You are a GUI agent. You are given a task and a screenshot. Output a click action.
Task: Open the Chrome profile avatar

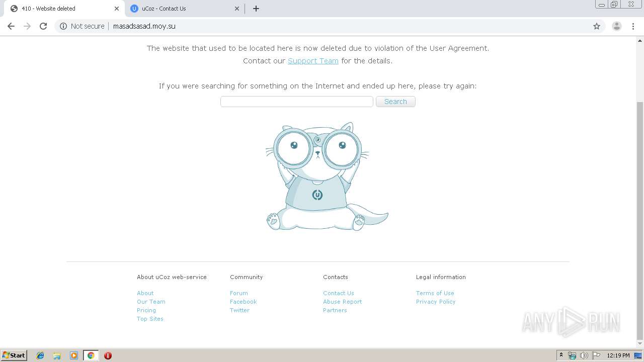click(x=616, y=26)
